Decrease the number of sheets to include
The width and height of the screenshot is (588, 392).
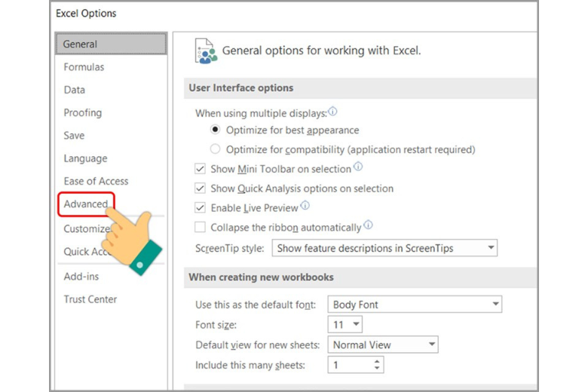pyautogui.click(x=377, y=368)
